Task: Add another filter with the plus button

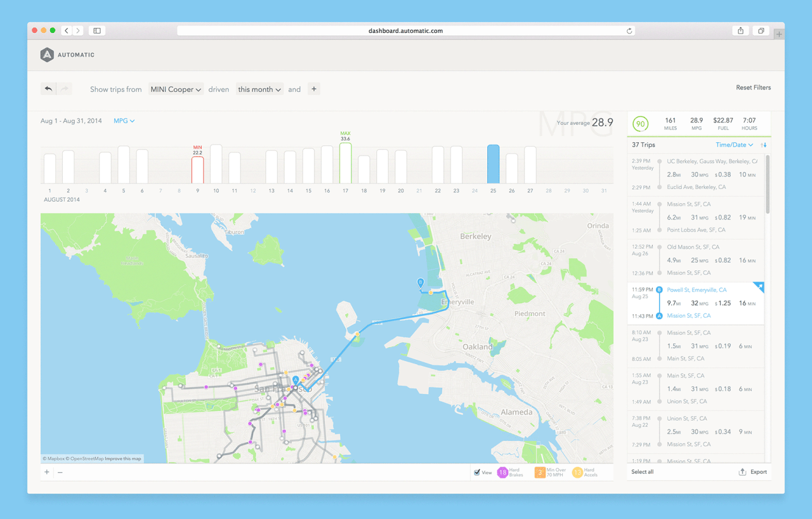Action: (313, 89)
